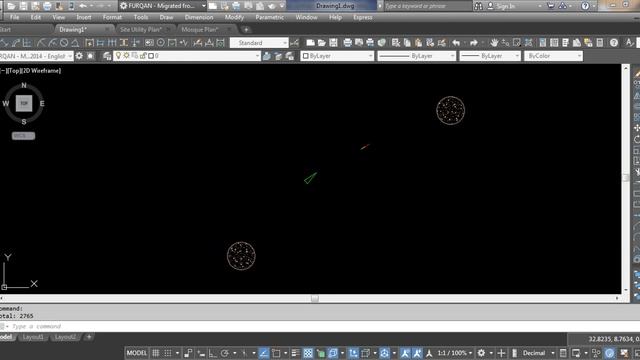Switch to Layout2 tab

(65, 337)
